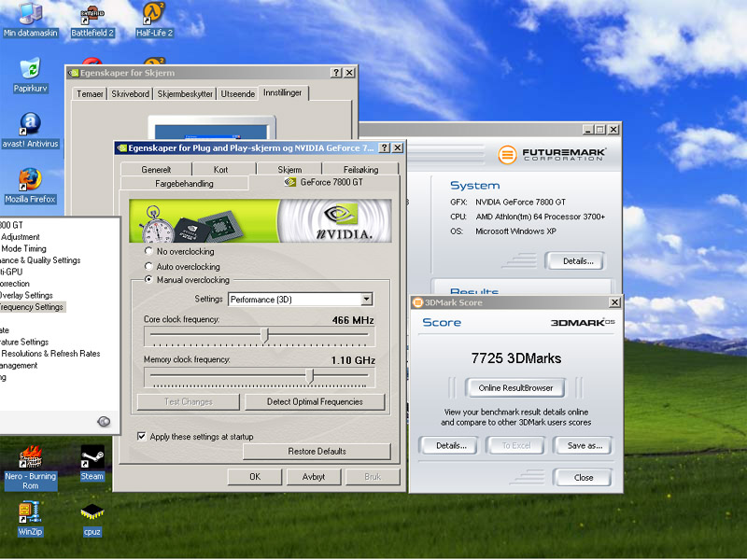The height and width of the screenshot is (560, 747).
Task: Select No overclocking radio button
Action: coord(148,251)
